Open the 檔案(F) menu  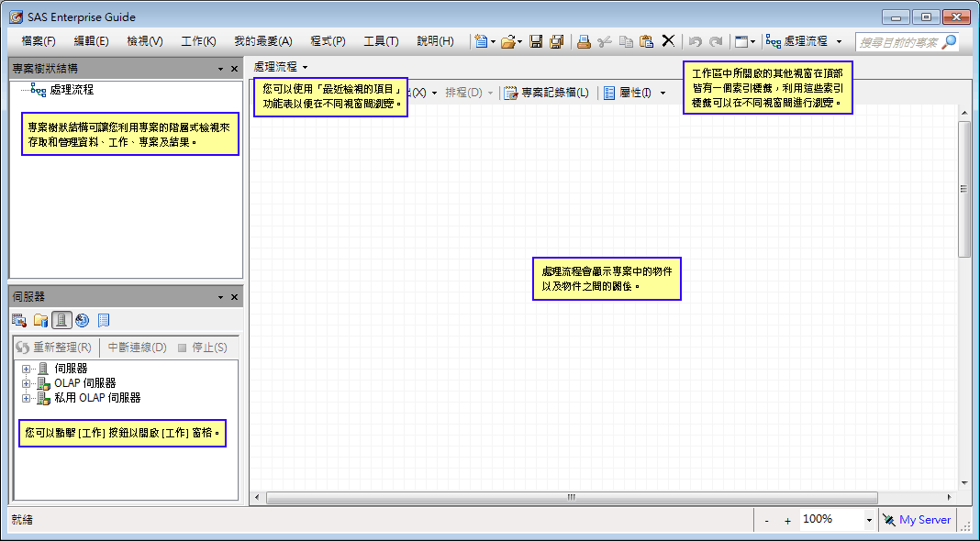pos(39,41)
